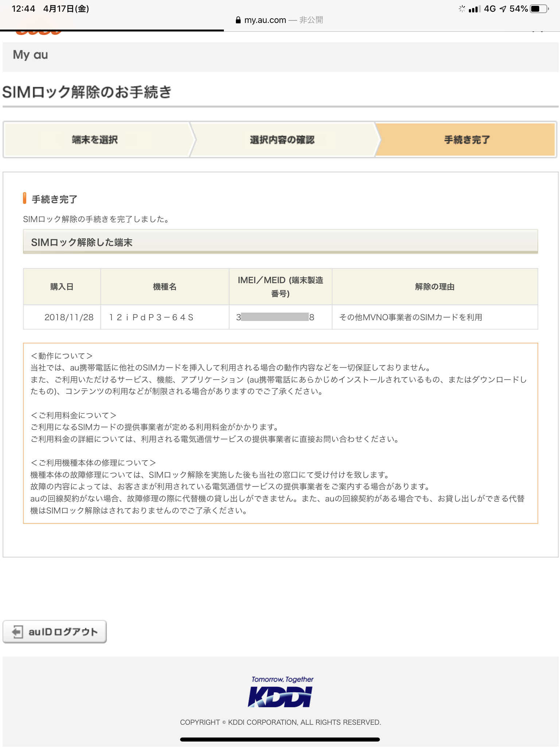Click the ＜ご利用料金について＞ notice heading
Viewport: 560px width, 747px height.
pyautogui.click(x=73, y=415)
